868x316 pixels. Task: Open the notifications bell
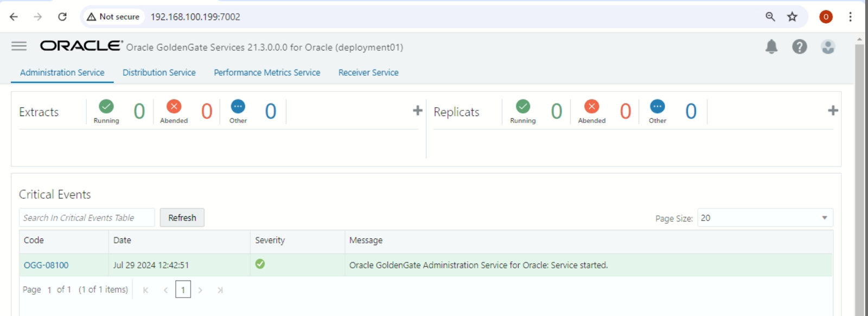[771, 47]
